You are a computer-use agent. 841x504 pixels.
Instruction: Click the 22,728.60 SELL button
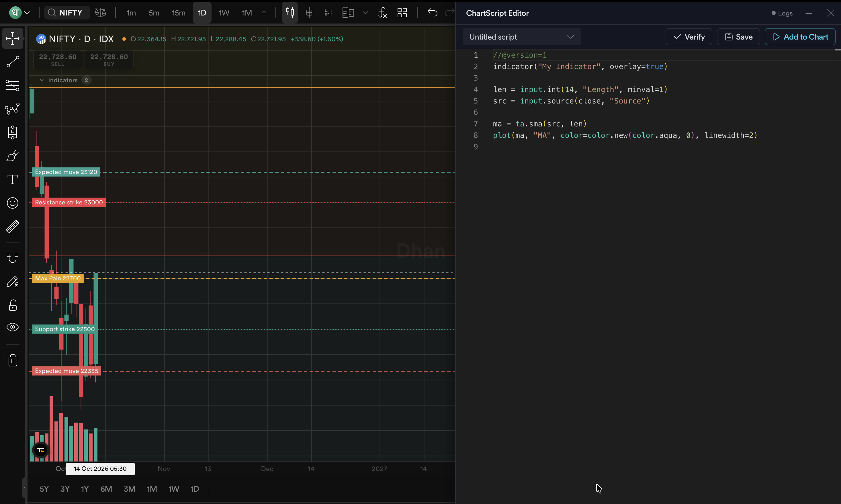coord(58,59)
